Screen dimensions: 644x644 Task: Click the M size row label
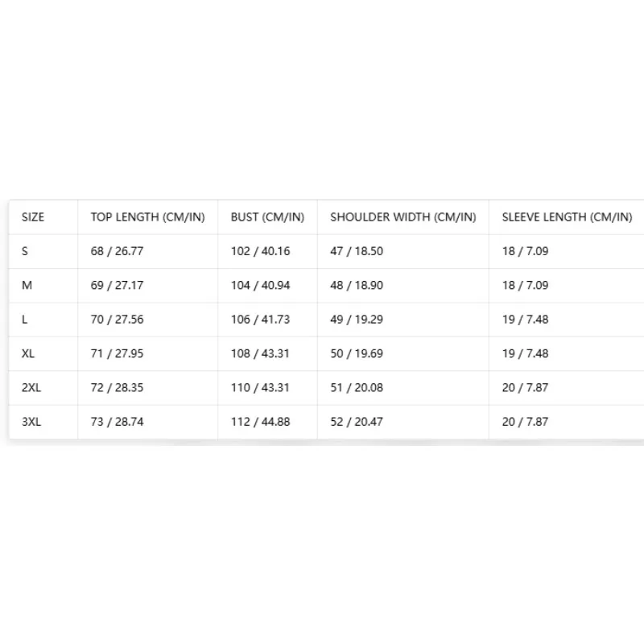pyautogui.click(x=27, y=285)
